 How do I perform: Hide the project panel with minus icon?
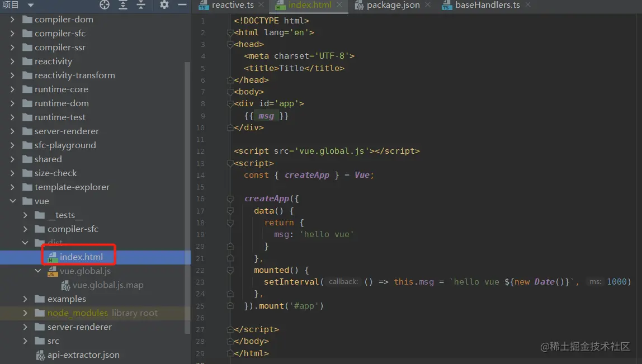[x=182, y=5]
